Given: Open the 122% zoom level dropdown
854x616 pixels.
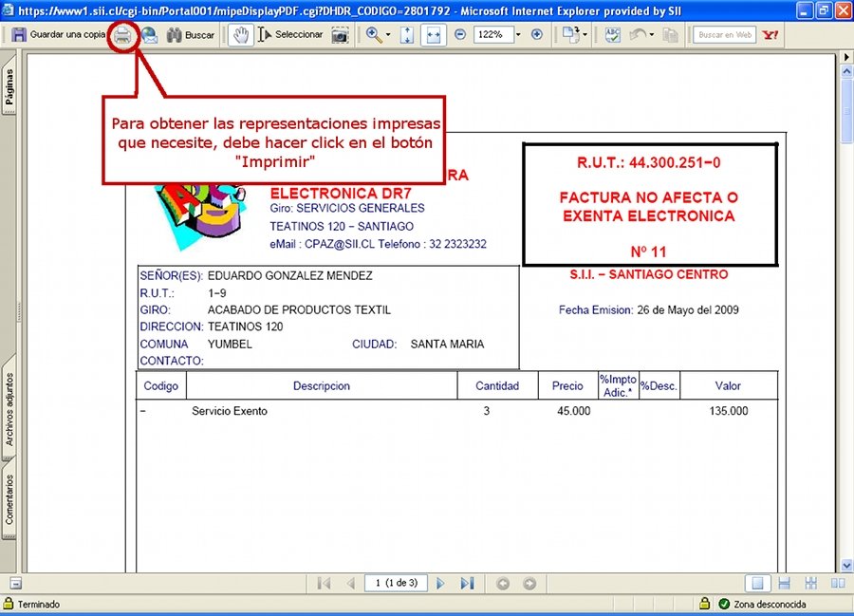Looking at the screenshot, I should pyautogui.click(x=518, y=35).
